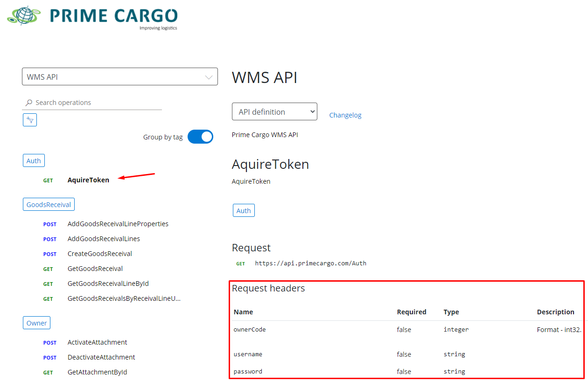
Task: Select the AquireToken operation
Action: 88,180
